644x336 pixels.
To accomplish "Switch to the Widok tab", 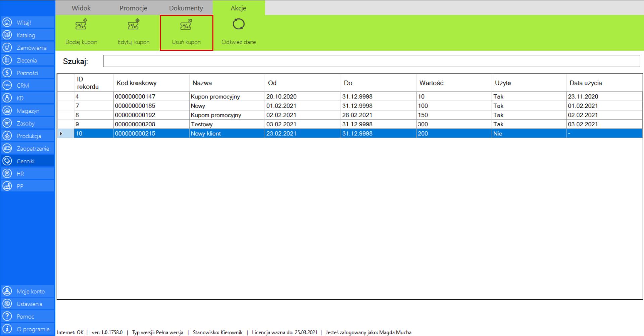I will click(81, 8).
